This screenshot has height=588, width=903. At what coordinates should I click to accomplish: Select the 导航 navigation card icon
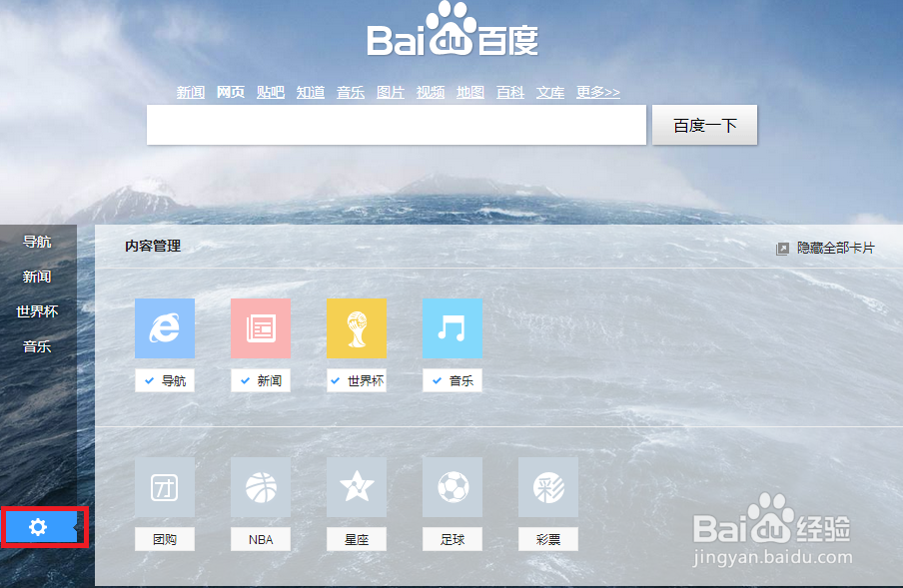pyautogui.click(x=165, y=328)
